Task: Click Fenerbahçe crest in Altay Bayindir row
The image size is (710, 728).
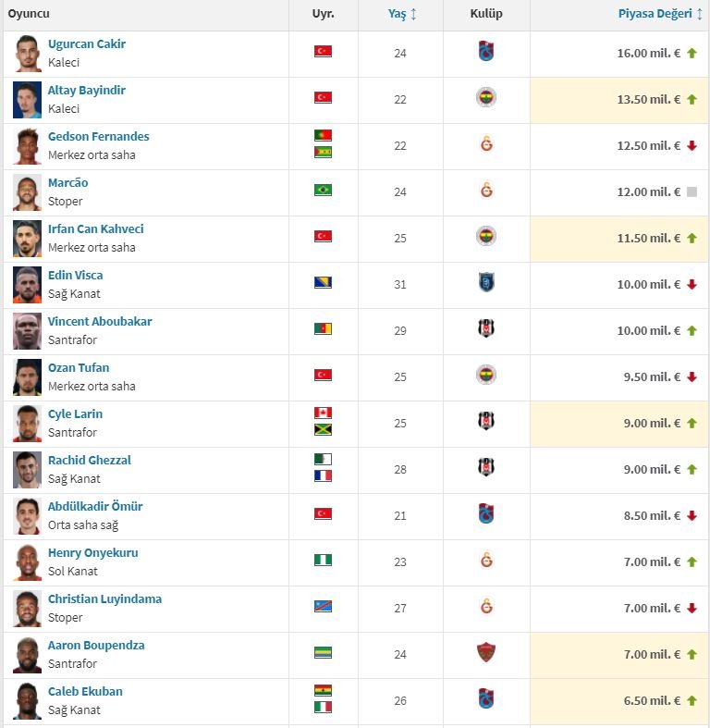Action: (486, 98)
